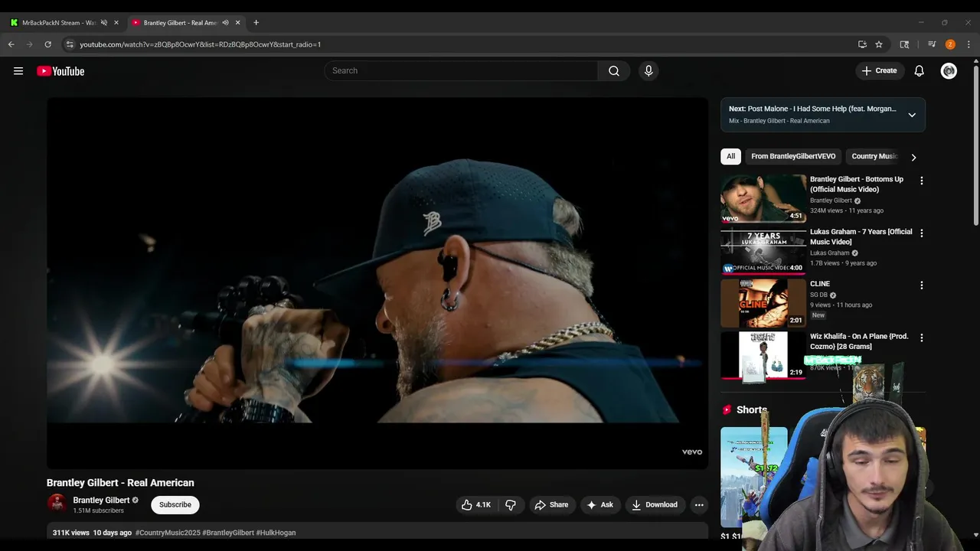Image resolution: width=980 pixels, height=551 pixels.
Task: Start voice search with the microphone
Action: 648,70
